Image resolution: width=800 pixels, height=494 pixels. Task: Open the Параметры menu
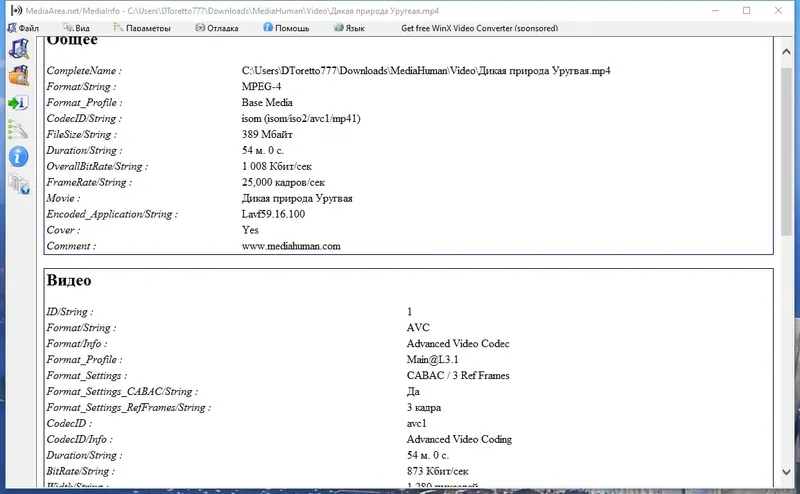(142, 28)
